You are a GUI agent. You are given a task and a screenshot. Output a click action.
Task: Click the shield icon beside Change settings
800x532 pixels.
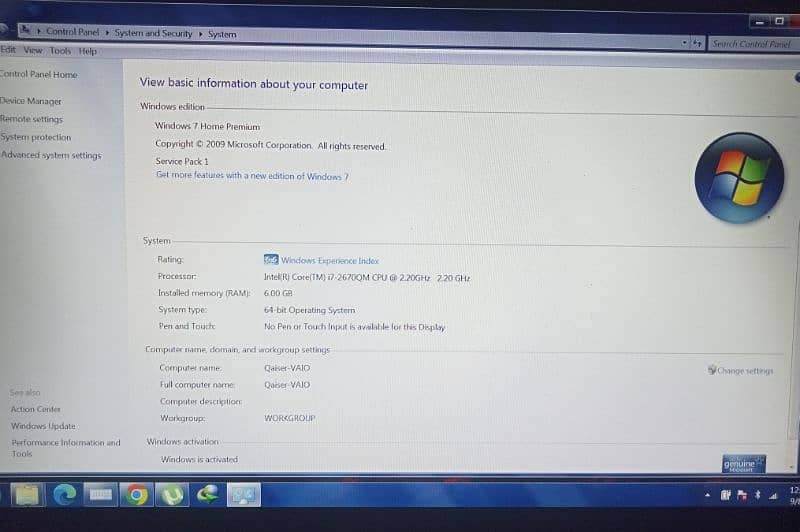pyautogui.click(x=712, y=370)
